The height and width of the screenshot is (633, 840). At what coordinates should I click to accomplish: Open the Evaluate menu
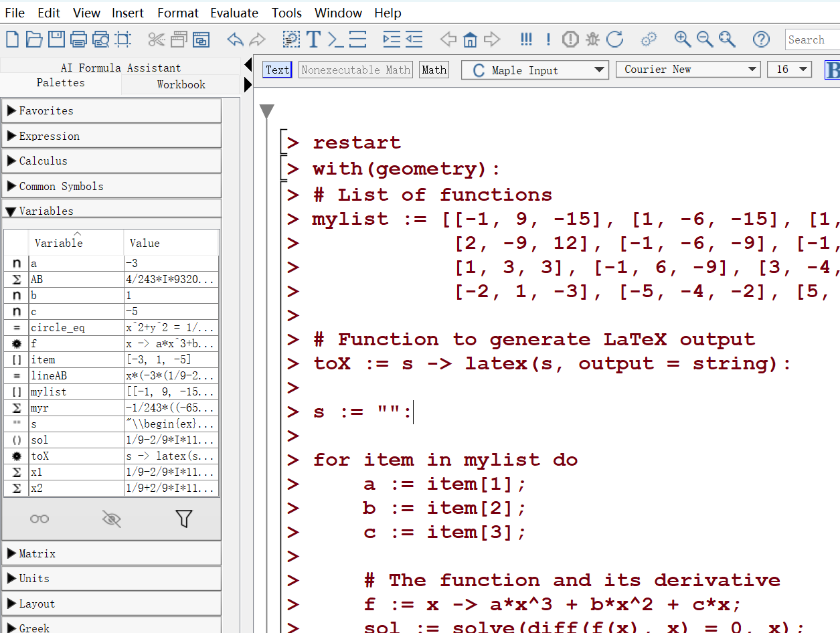coord(234,13)
